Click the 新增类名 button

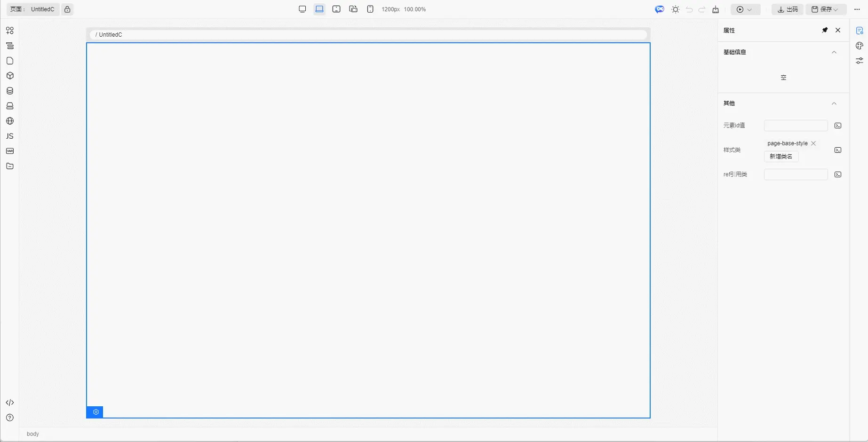pos(781,157)
